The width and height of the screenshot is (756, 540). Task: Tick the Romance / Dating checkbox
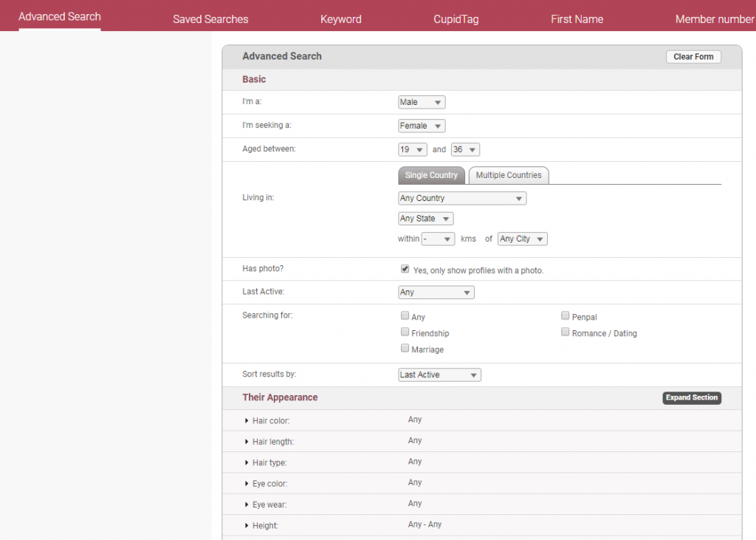tap(566, 332)
